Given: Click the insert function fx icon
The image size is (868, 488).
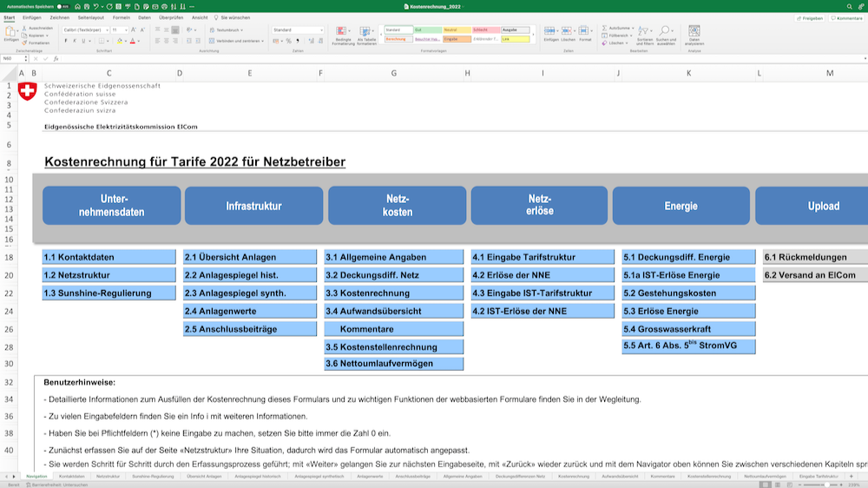Looking at the screenshot, I should coord(56,58).
